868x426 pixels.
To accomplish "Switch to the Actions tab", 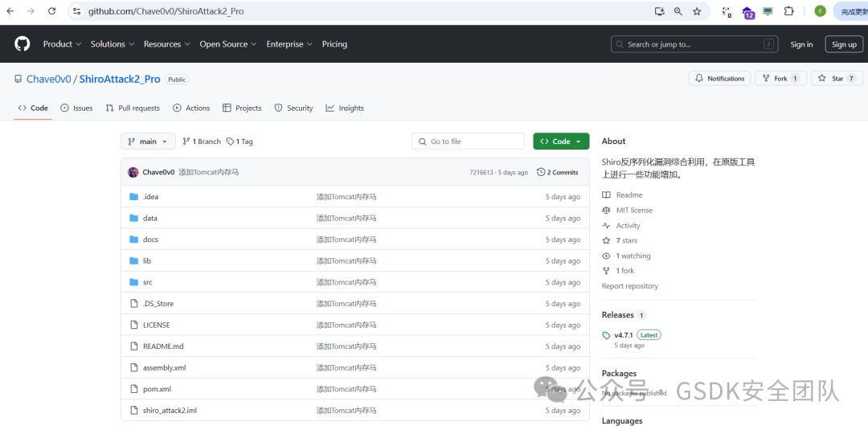I will click(x=191, y=108).
